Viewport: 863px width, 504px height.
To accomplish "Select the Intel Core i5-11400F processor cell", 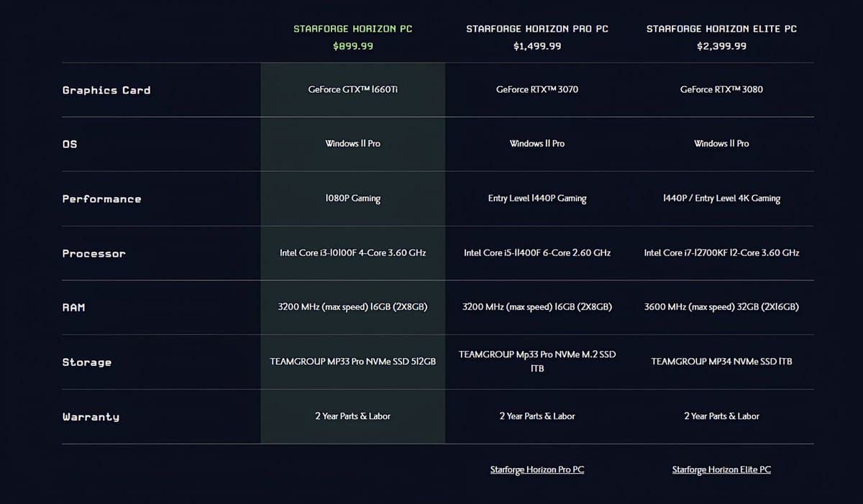I will tap(536, 253).
